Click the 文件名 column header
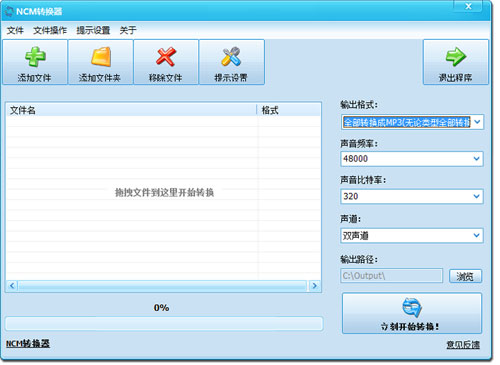Screen dimensions: 500x365 [131, 110]
